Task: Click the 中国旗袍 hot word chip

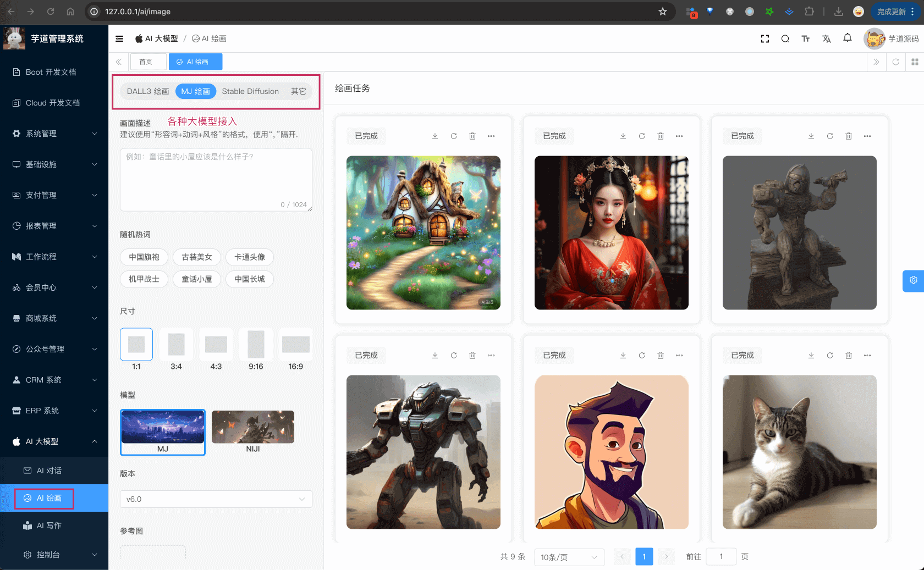Action: point(144,257)
